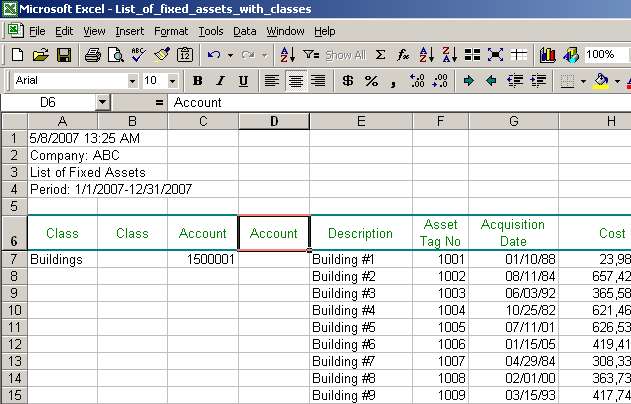Open the Insert menu

click(x=129, y=31)
